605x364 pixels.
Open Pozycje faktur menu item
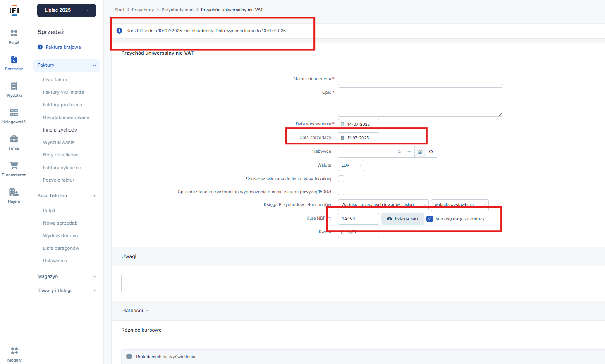[x=59, y=180]
